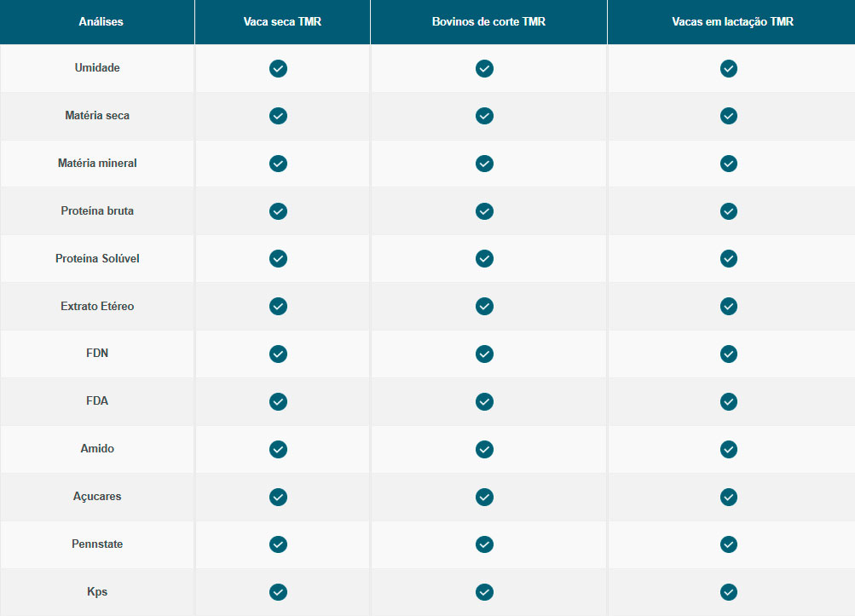855x616 pixels.
Task: Click the Pennstate row label
Action: coord(97,544)
